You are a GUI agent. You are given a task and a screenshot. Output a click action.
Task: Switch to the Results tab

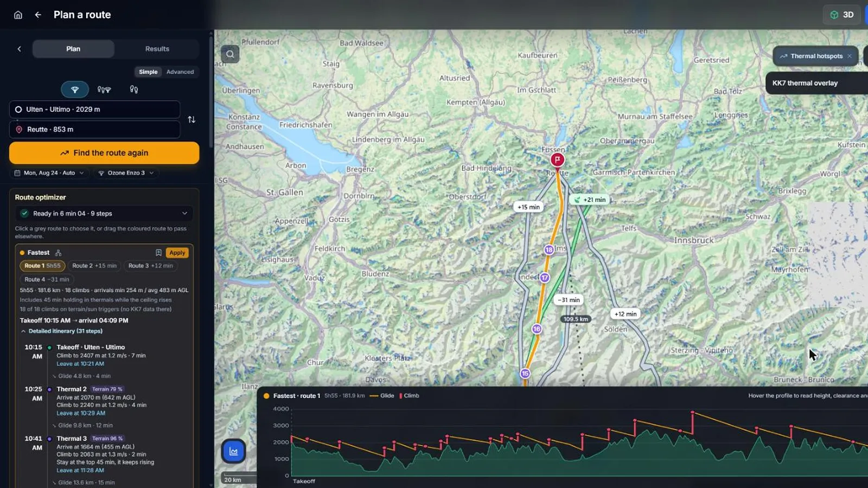coord(157,49)
